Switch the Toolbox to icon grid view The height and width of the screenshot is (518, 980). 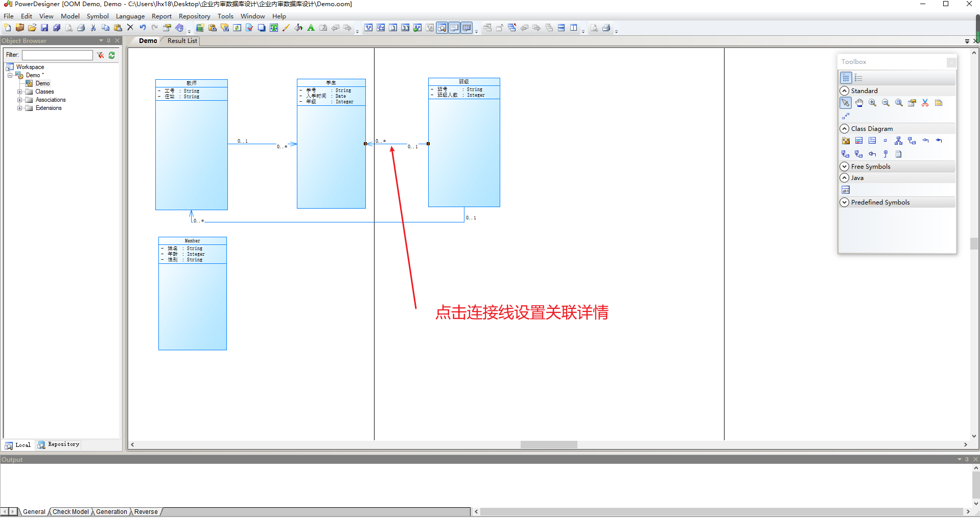pyautogui.click(x=846, y=78)
